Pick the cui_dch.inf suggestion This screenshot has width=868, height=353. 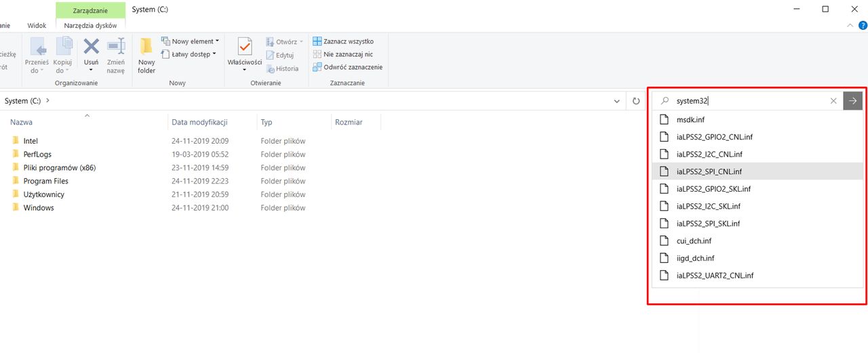coord(757,241)
